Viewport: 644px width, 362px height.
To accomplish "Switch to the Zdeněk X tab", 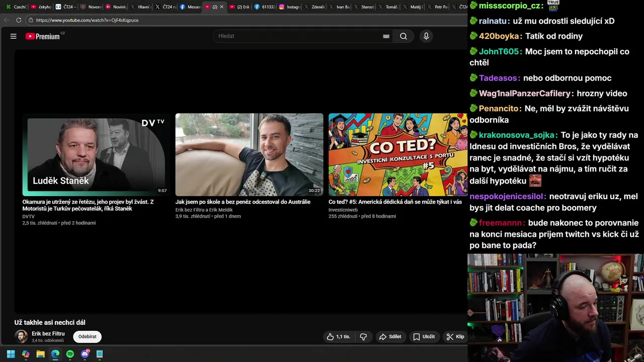I will pos(314,7).
